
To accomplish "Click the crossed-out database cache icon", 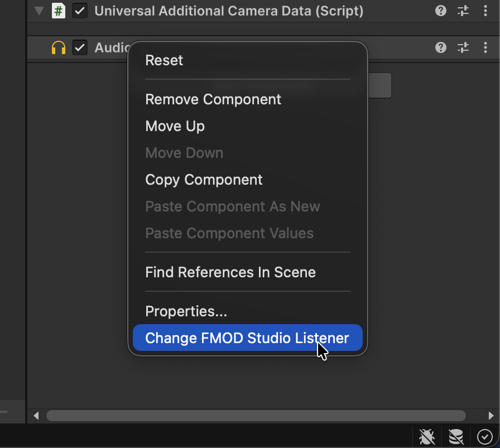I will coord(456,437).
